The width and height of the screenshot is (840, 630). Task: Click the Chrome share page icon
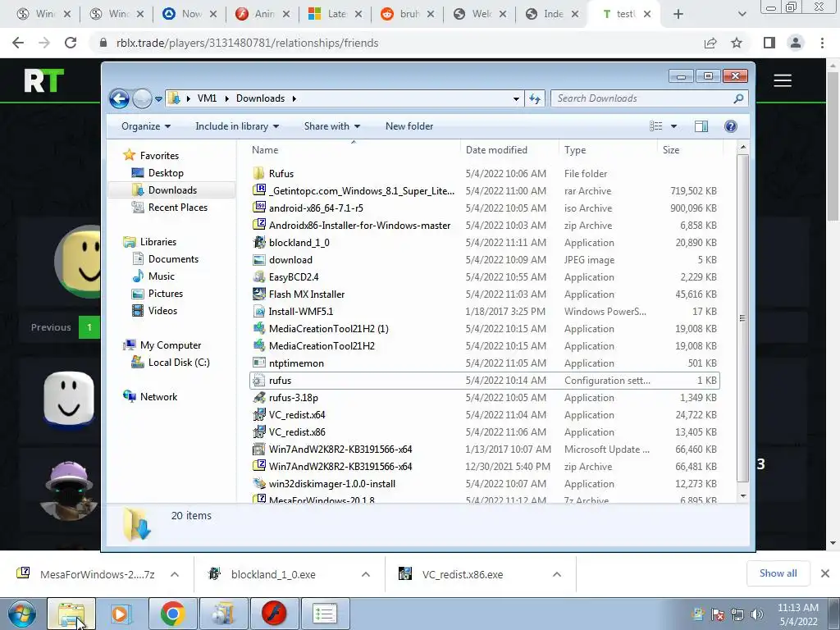[x=710, y=43]
